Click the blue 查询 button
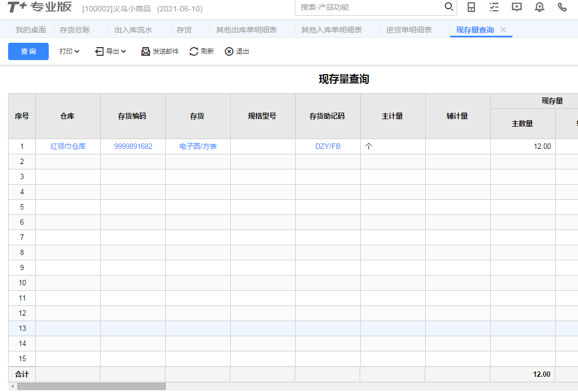Image resolution: width=578 pixels, height=392 pixels. coord(28,51)
